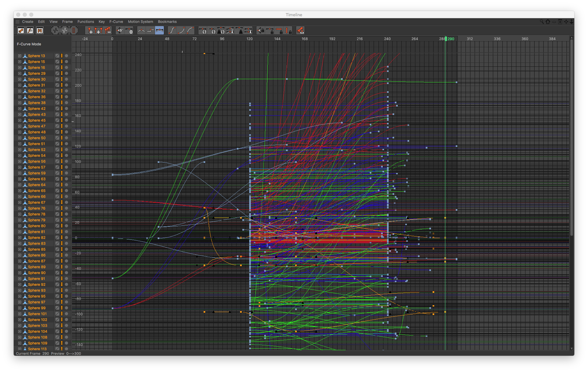The width and height of the screenshot is (588, 372).
Task: Click frame 120 on the ruler
Action: pos(250,39)
